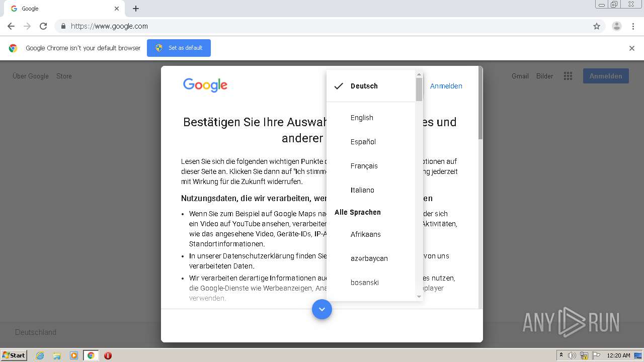Open a new tab with plus icon
Screen dimensions: 644x362
pyautogui.click(x=136, y=9)
